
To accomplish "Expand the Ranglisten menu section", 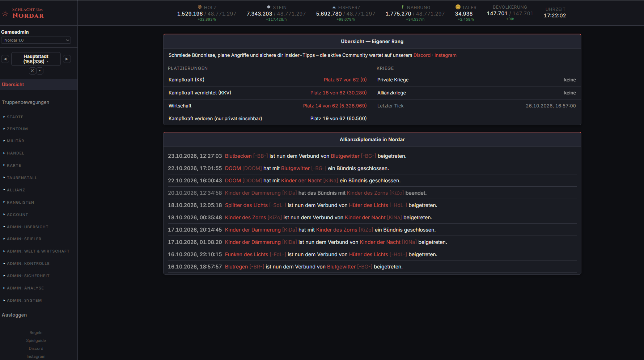I will (x=19, y=202).
